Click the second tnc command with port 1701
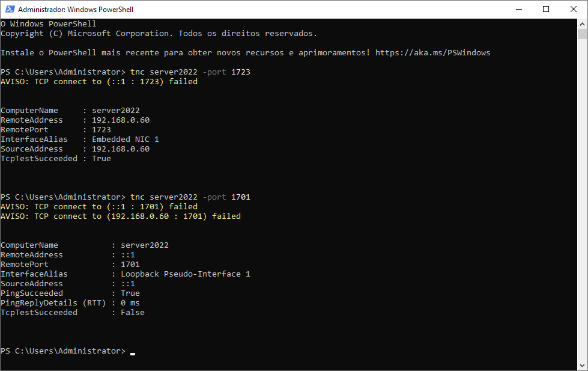This screenshot has width=588, height=371. (x=190, y=197)
